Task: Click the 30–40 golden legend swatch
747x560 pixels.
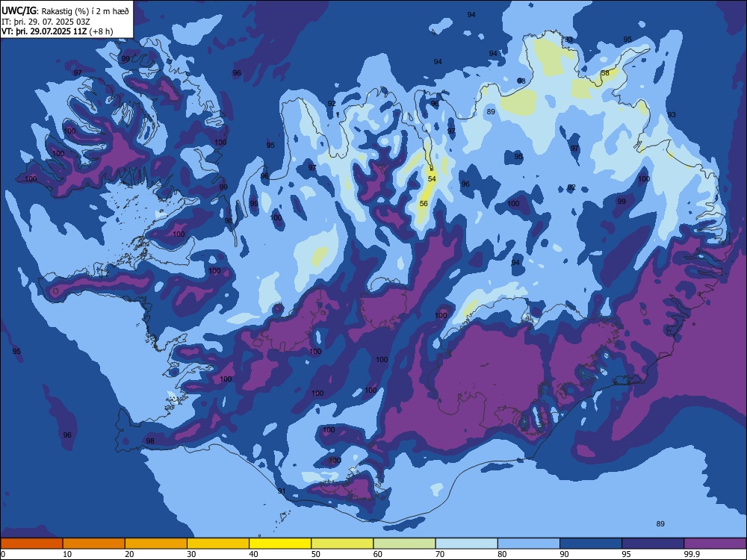Action: [x=218, y=544]
